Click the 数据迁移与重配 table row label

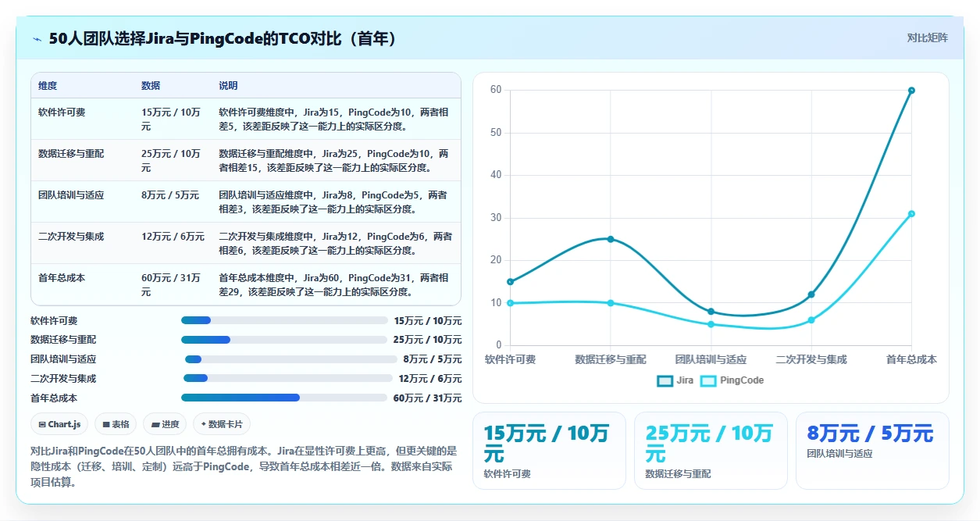(x=71, y=154)
